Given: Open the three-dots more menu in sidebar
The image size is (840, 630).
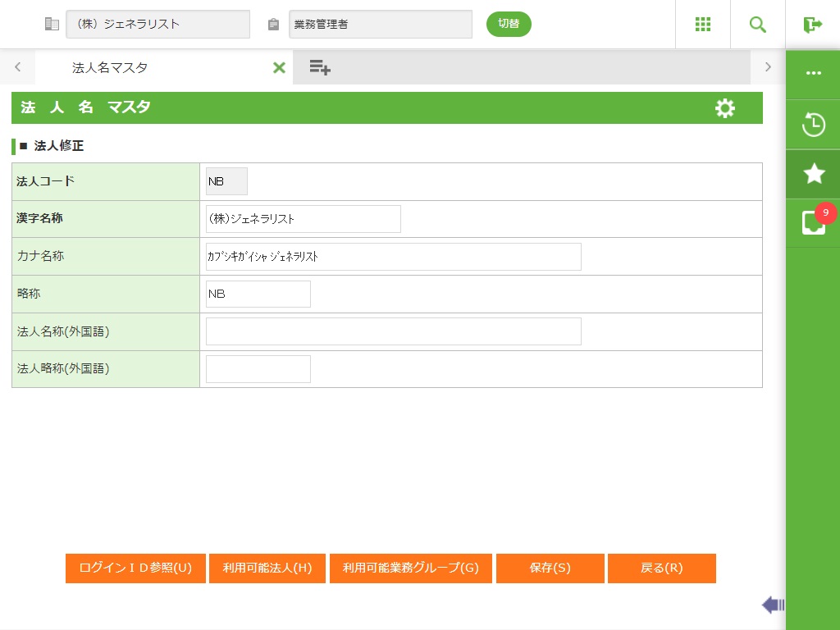Looking at the screenshot, I should pyautogui.click(x=813, y=73).
